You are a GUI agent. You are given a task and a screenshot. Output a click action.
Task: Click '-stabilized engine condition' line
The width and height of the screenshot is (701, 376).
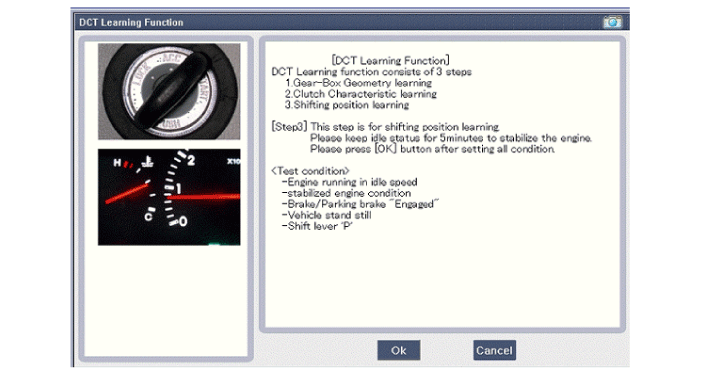[x=346, y=193]
